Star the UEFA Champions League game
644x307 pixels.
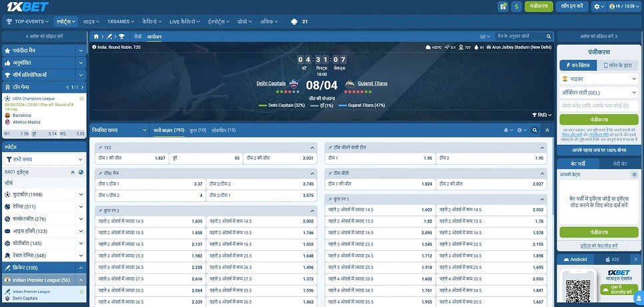81,99
